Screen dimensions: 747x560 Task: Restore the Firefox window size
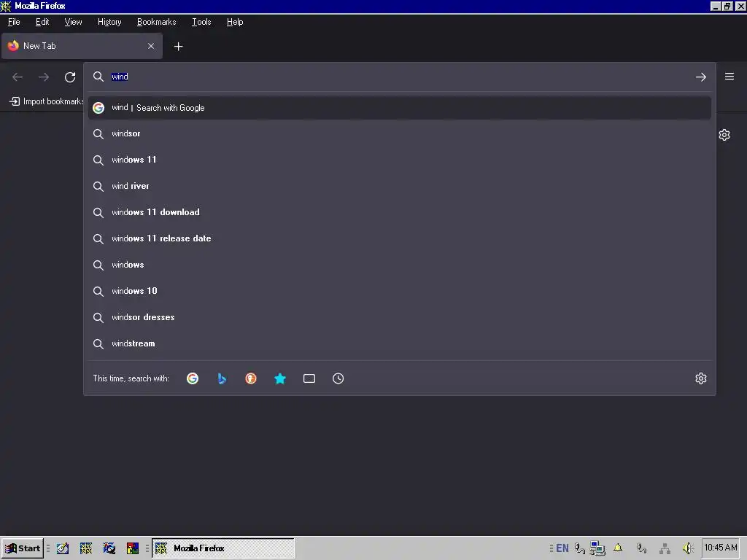tap(727, 6)
